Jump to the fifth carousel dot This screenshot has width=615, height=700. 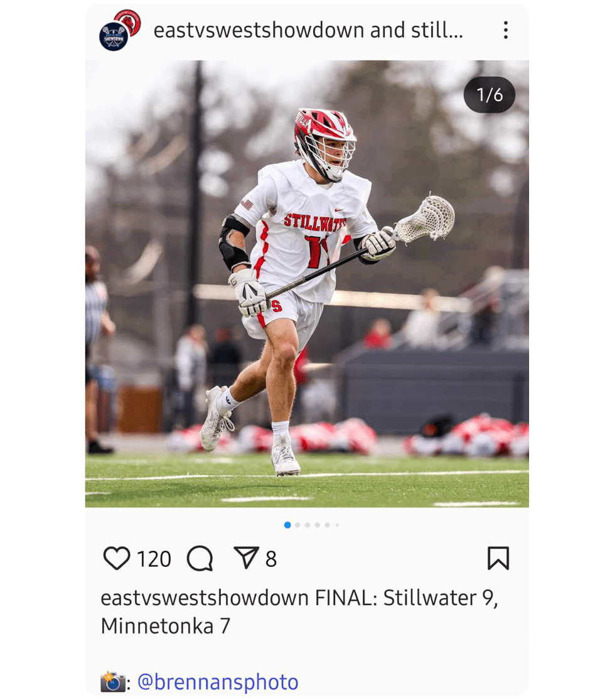327,525
